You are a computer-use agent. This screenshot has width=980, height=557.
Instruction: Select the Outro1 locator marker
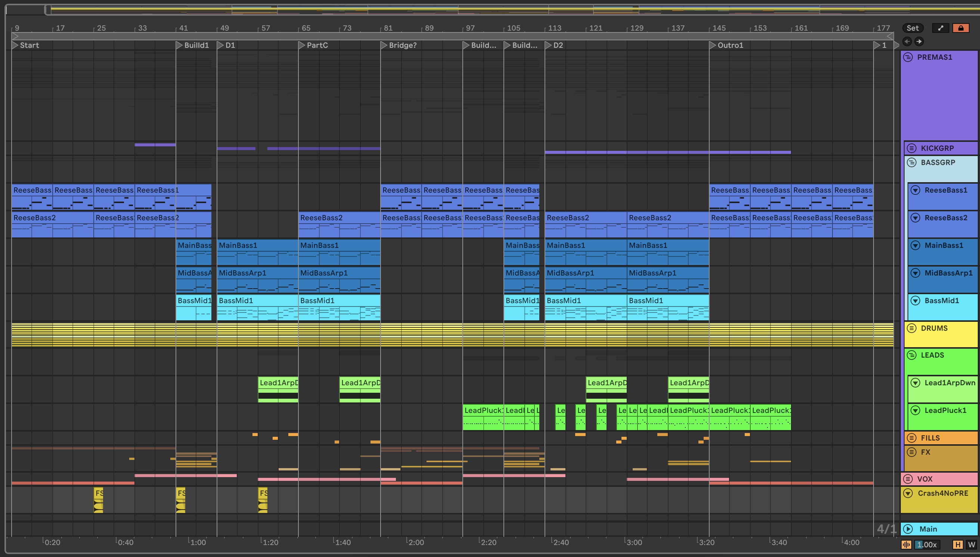click(x=712, y=45)
